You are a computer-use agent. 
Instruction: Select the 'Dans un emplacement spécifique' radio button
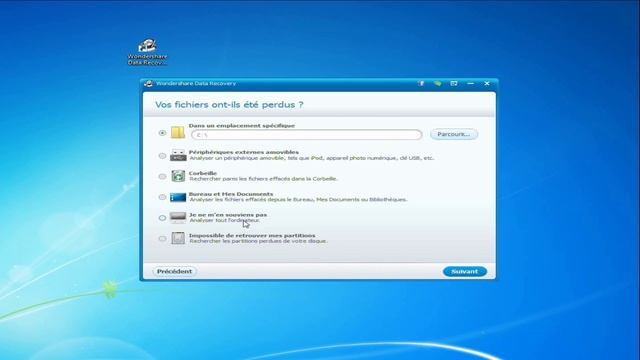pos(162,133)
